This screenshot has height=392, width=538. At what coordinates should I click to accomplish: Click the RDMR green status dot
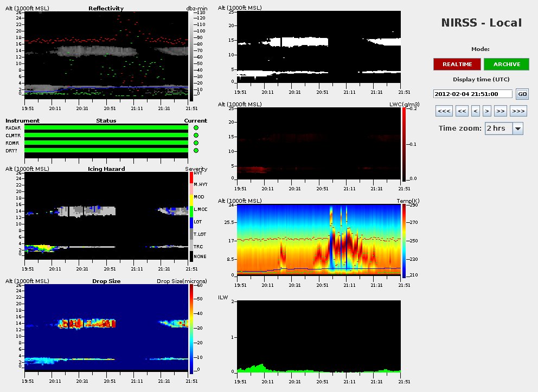(196, 143)
